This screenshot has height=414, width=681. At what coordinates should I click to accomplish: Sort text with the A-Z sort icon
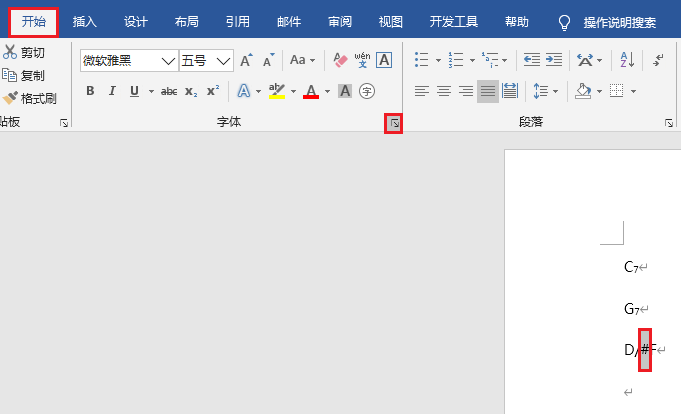click(x=627, y=60)
